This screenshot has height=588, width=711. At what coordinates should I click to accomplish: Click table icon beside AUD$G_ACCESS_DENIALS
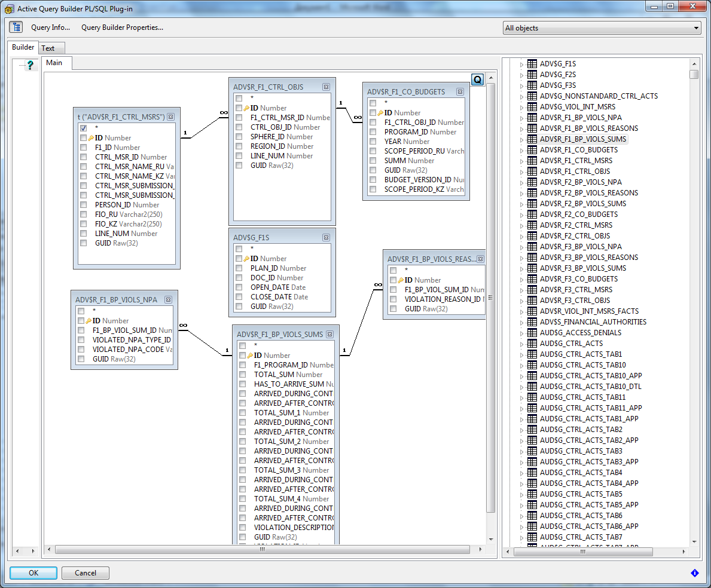tap(532, 332)
